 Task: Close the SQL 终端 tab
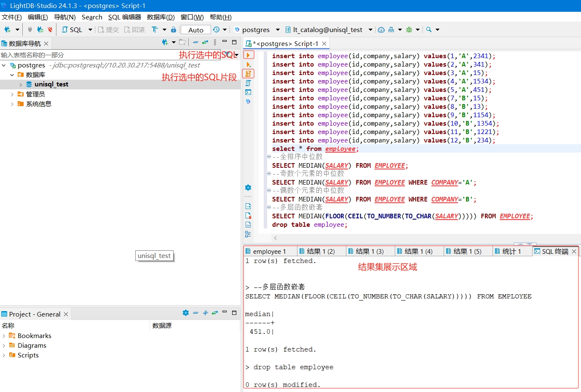[x=574, y=251]
